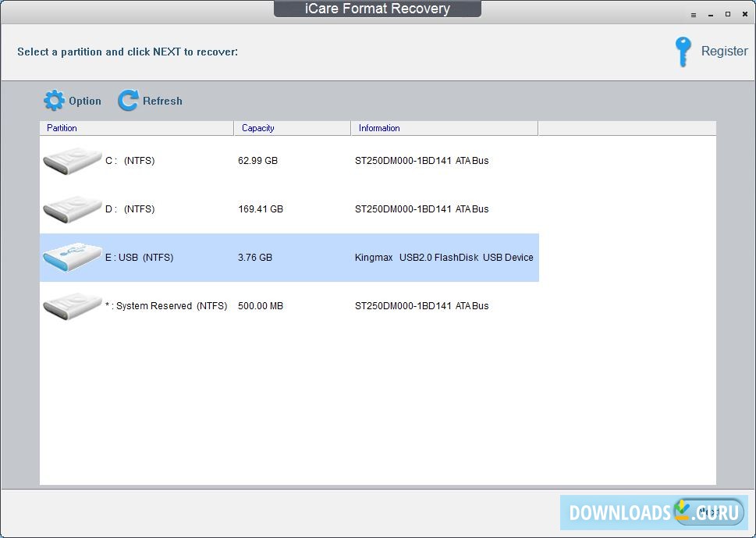Click the 500.00 MB capacity value
Screen dimensions: 756x538
[261, 306]
